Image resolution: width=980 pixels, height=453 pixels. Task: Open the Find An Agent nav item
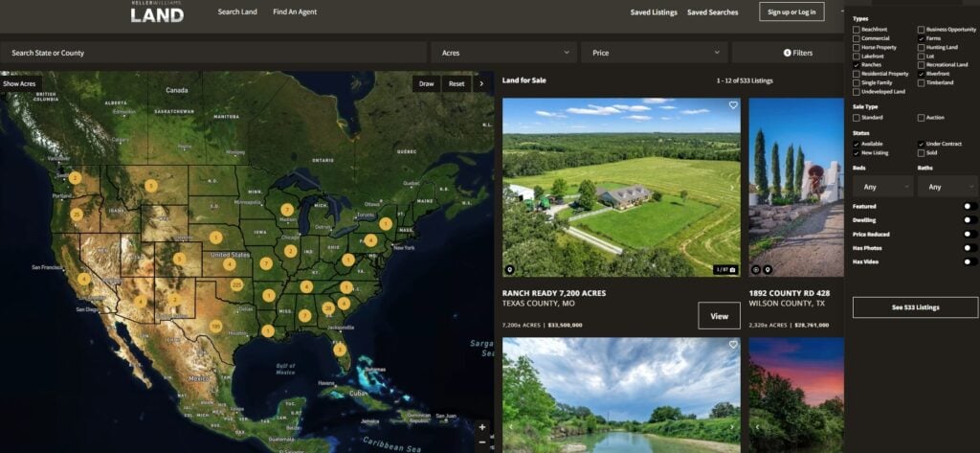[295, 11]
